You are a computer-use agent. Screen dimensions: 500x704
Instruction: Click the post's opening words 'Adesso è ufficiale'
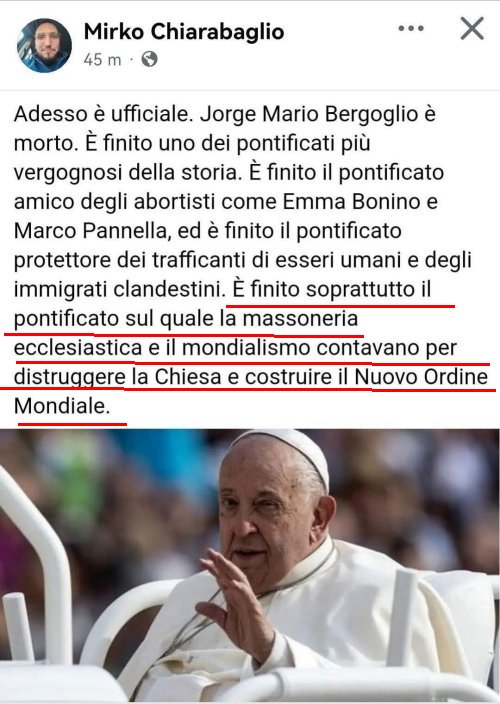(x=103, y=114)
